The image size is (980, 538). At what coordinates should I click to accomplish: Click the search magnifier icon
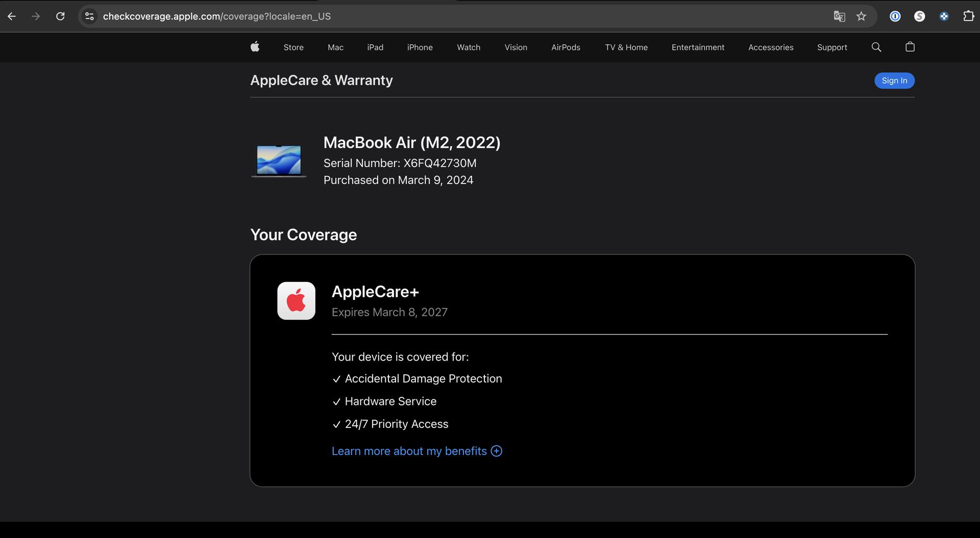pos(876,47)
